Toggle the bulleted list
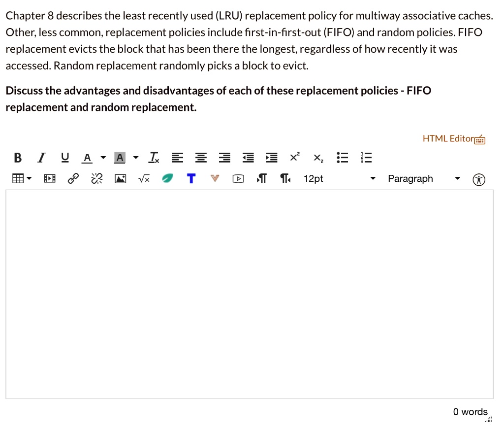Screen dimensions: 504x431 pos(343,158)
